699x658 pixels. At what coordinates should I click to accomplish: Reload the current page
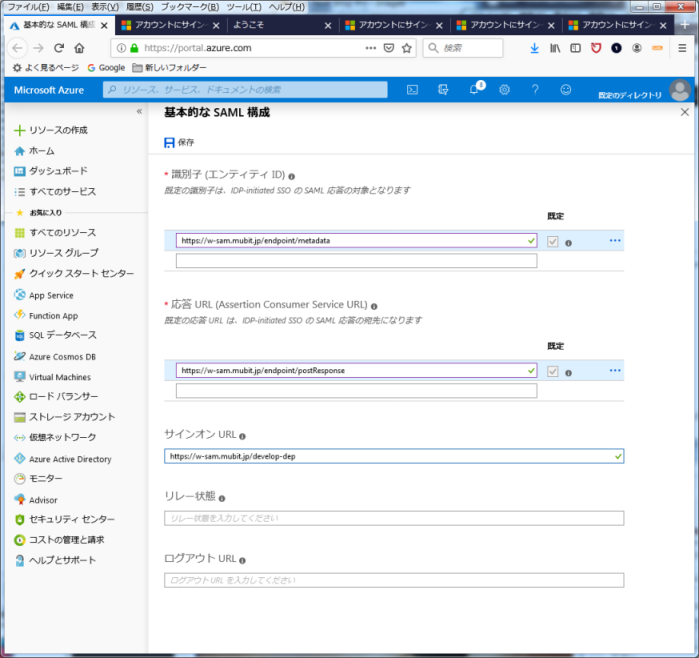pos(59,48)
